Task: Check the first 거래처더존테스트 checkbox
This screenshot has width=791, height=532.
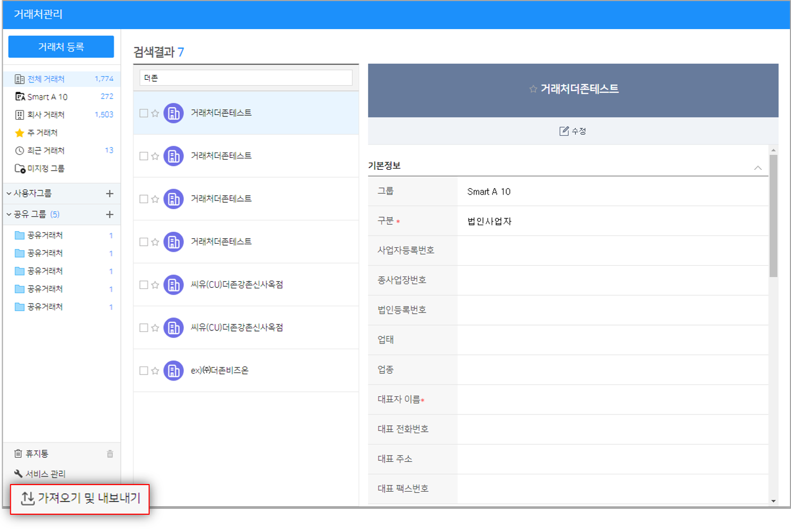Action: point(143,113)
